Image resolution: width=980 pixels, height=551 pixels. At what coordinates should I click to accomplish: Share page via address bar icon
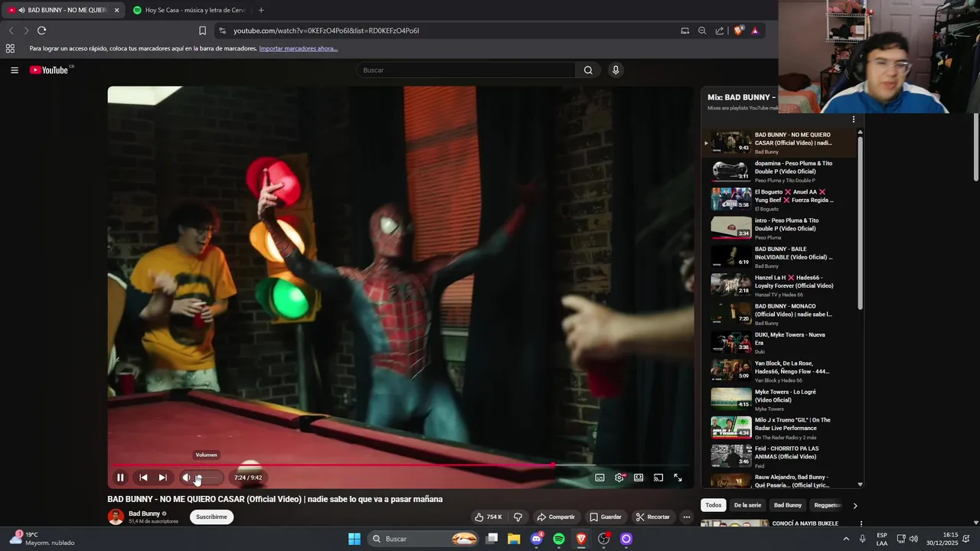tap(720, 31)
